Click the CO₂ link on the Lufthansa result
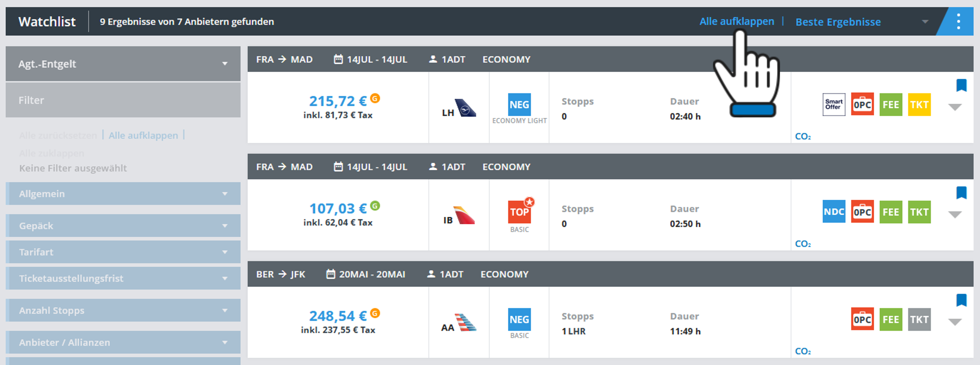This screenshot has height=365, width=980. (803, 136)
